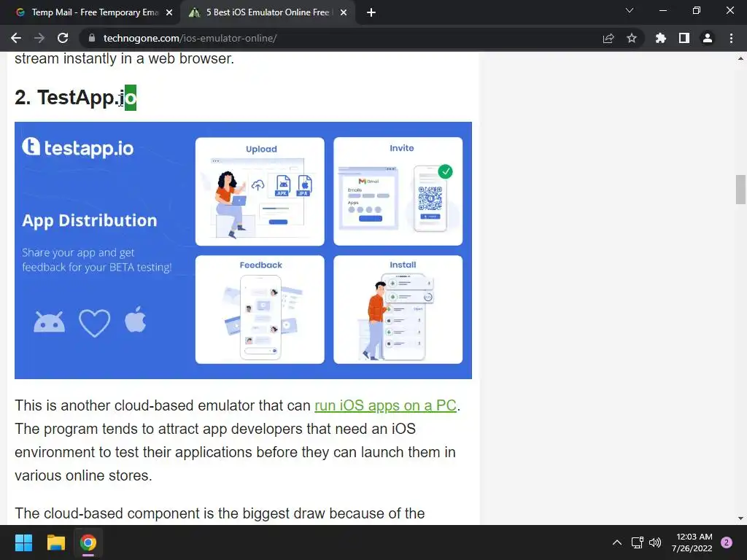Show hidden system tray icons
This screenshot has height=560, width=747.
point(617,542)
